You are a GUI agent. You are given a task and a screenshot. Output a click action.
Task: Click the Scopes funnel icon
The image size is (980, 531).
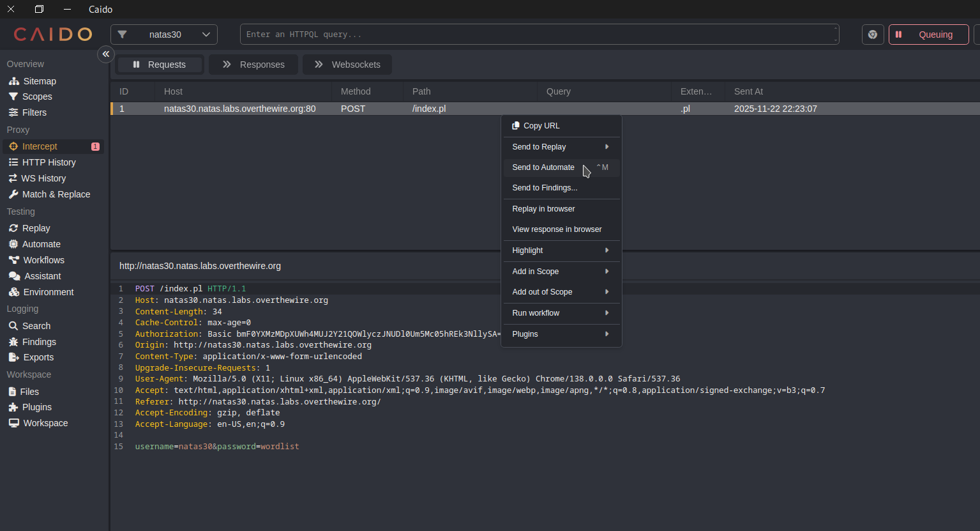tap(13, 96)
